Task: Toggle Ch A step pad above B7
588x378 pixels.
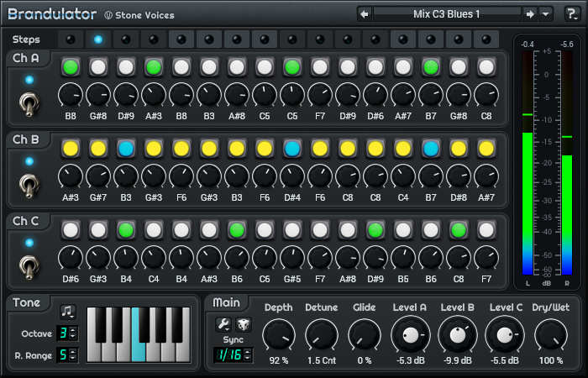Action: point(431,67)
